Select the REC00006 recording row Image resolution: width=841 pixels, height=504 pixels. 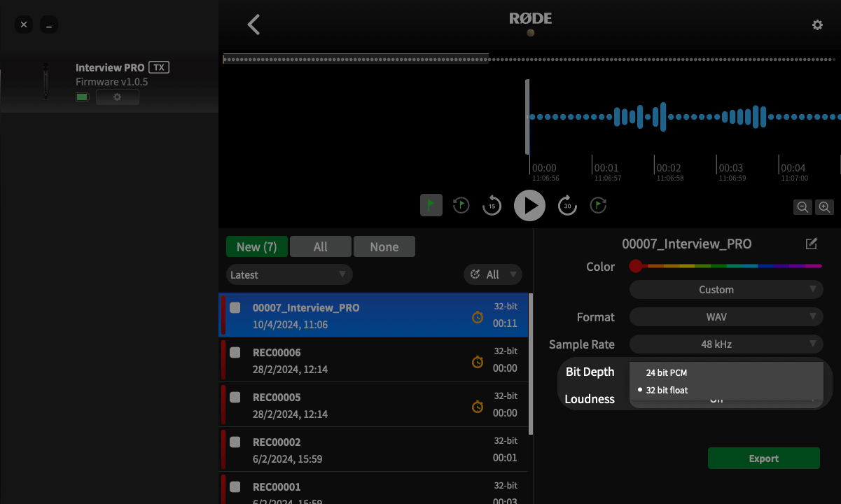tap(373, 360)
